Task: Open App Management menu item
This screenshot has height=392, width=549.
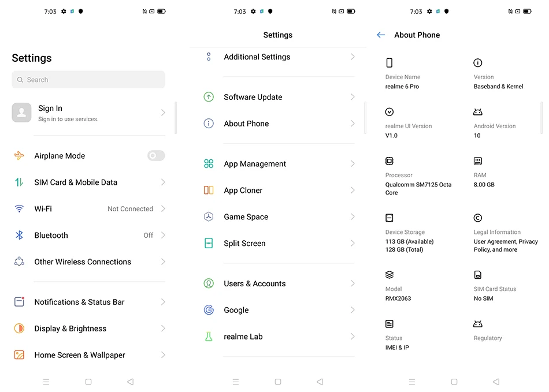Action: coord(279,163)
